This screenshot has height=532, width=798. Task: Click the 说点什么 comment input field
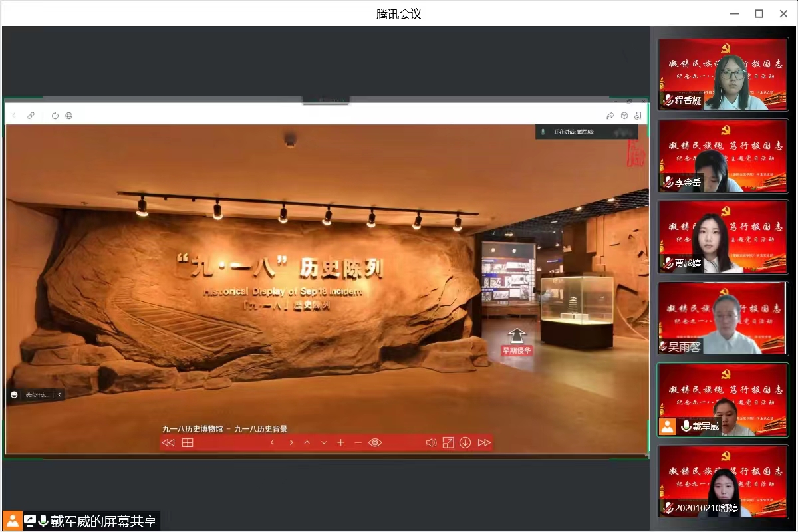click(x=37, y=394)
